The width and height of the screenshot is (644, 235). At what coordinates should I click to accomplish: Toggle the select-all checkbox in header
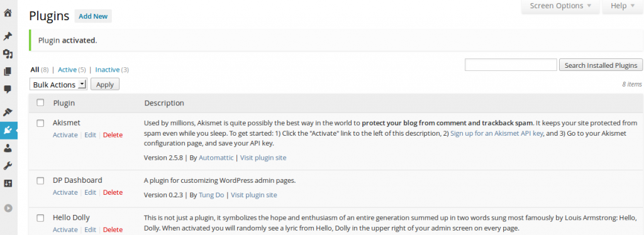[40, 102]
